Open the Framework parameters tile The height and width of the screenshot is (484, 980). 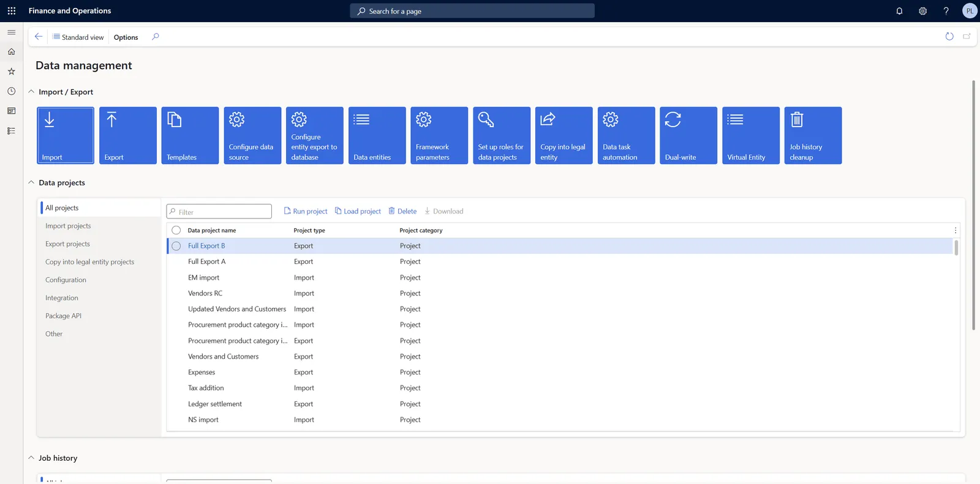point(439,135)
